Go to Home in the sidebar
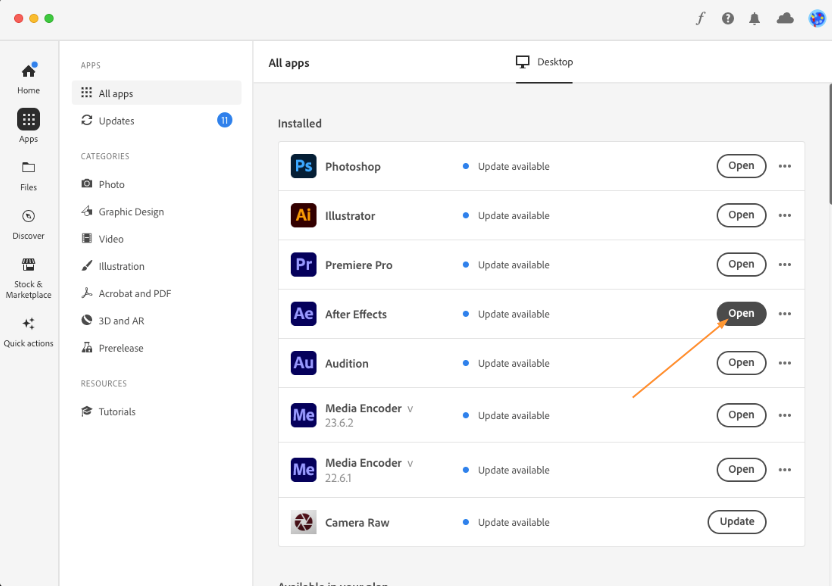832x586 pixels. tap(28, 78)
